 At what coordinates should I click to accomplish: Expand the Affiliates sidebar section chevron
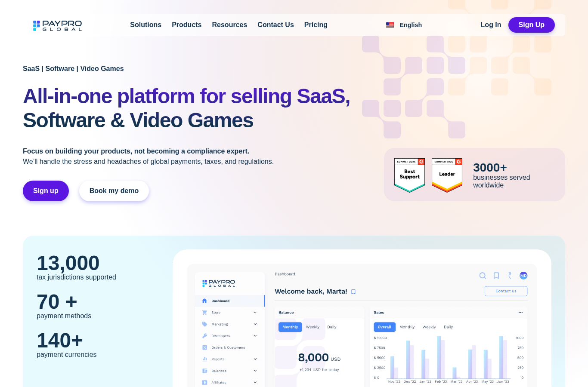pos(255,382)
